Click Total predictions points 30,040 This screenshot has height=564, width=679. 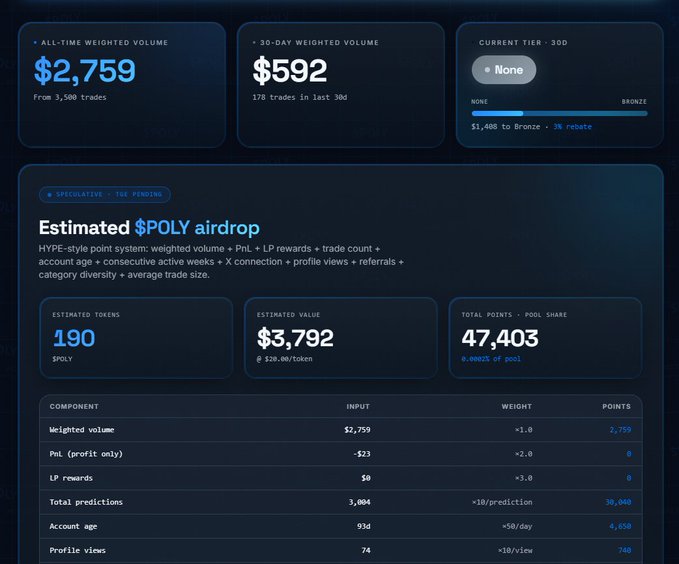pos(618,502)
